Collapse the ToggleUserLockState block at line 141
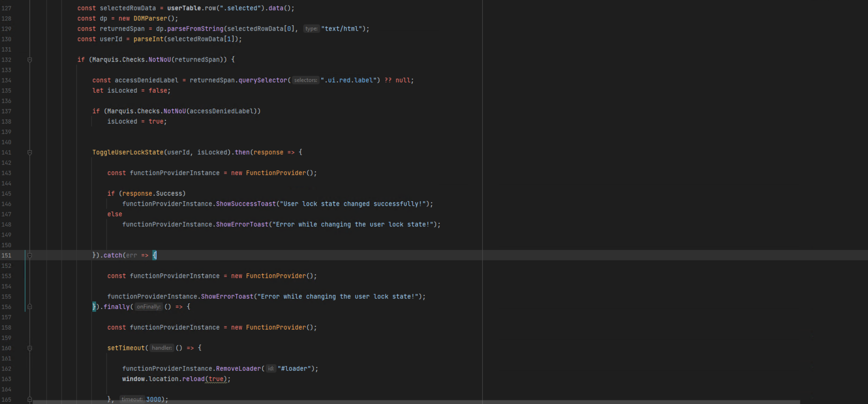 (30, 152)
